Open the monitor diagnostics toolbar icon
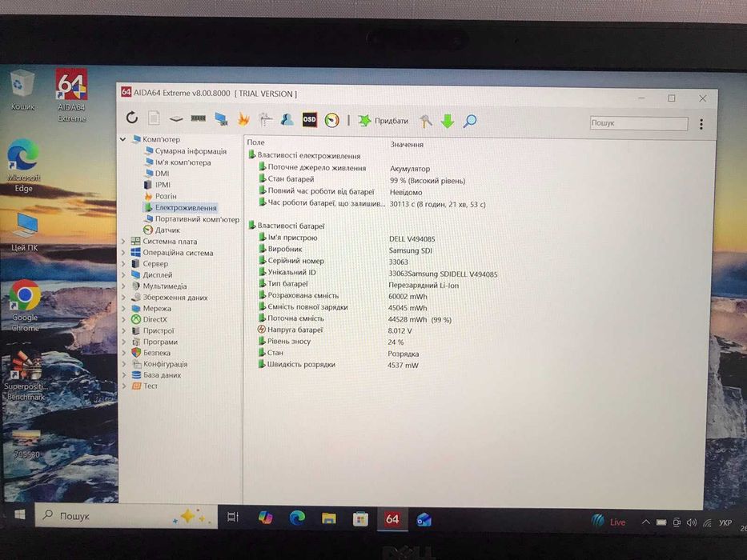The image size is (747, 560). point(221,118)
